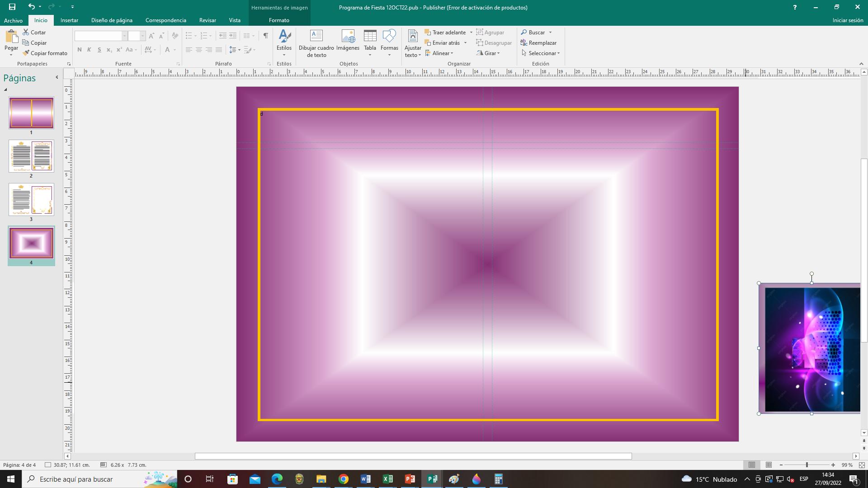The width and height of the screenshot is (868, 488).
Task: Expand the Traer adelante dropdown arrow
Action: point(471,33)
